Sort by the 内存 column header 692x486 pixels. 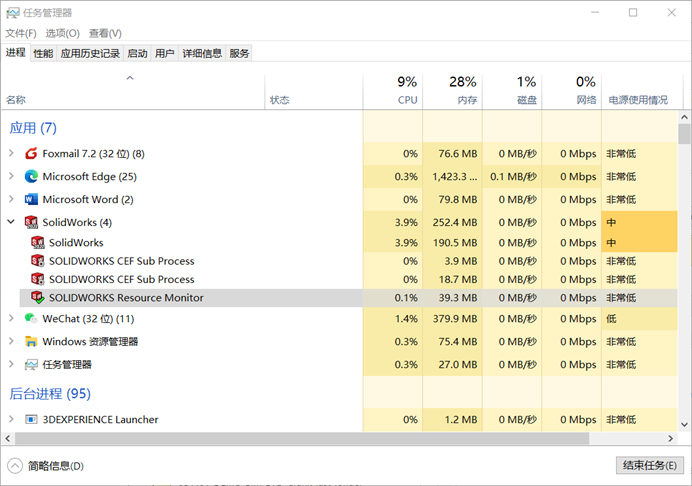point(452,92)
